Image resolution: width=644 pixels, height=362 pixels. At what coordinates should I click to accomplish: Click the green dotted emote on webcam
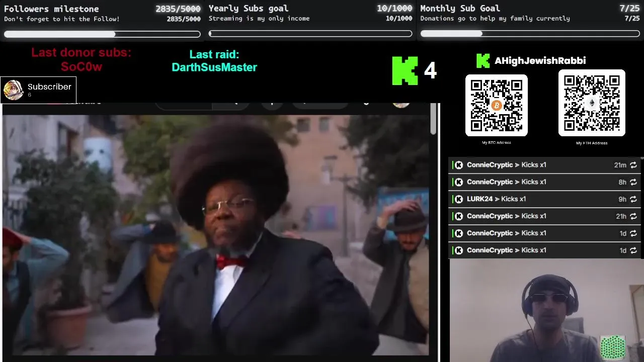[613, 347]
